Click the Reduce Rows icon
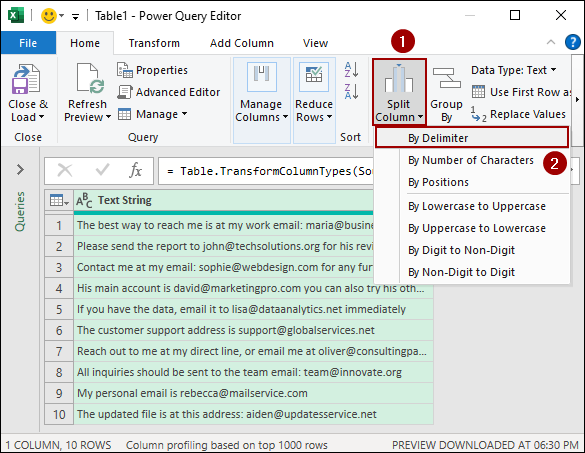The image size is (585, 453). [314, 76]
